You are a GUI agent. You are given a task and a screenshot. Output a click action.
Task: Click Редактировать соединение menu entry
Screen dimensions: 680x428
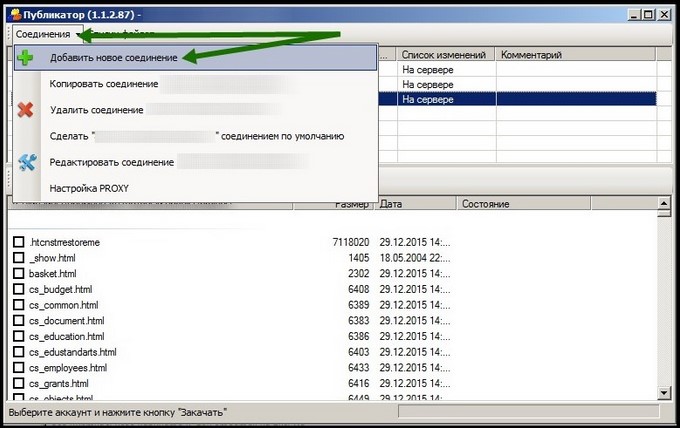click(x=112, y=162)
